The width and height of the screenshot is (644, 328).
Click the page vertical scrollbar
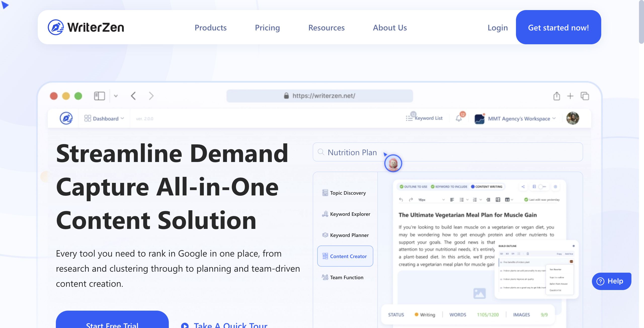[x=641, y=22]
